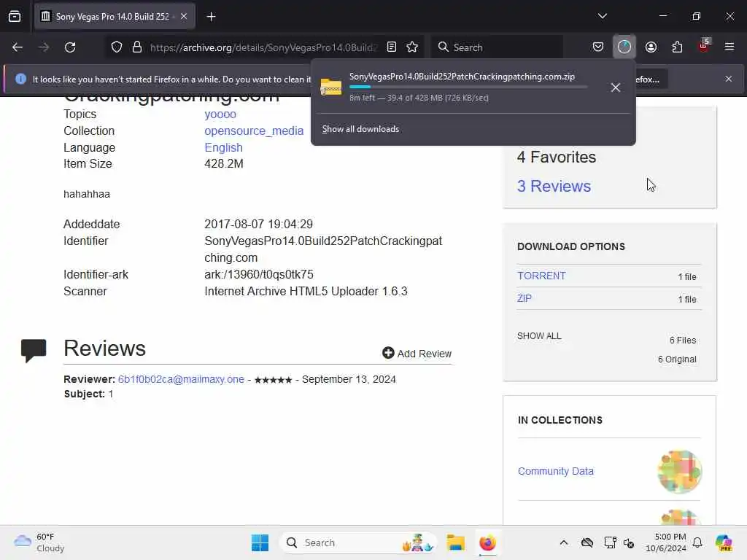
Task: Launch Copilot icon in taskbar
Action: pyautogui.click(x=723, y=542)
